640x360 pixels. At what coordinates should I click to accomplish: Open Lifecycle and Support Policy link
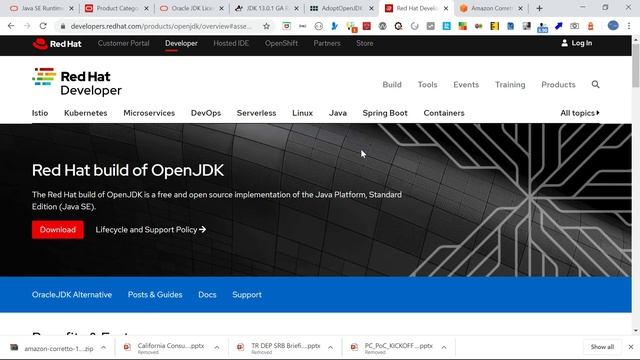[151, 230]
